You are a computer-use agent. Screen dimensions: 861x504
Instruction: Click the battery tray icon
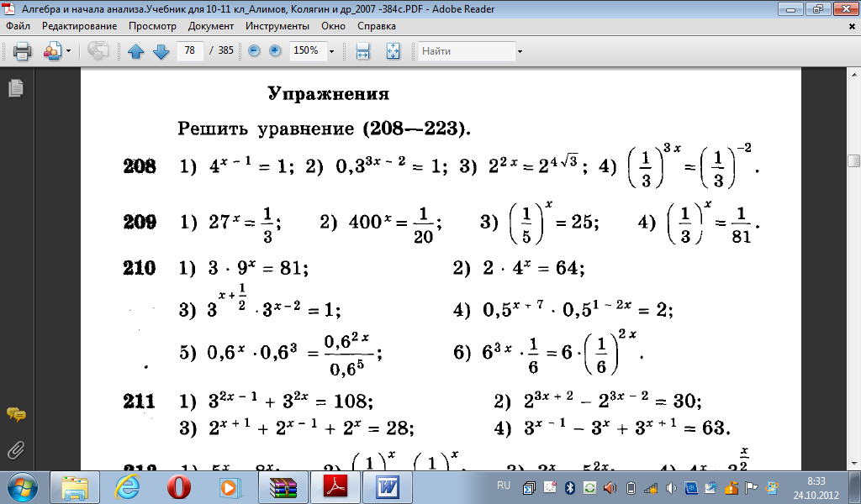631,487
